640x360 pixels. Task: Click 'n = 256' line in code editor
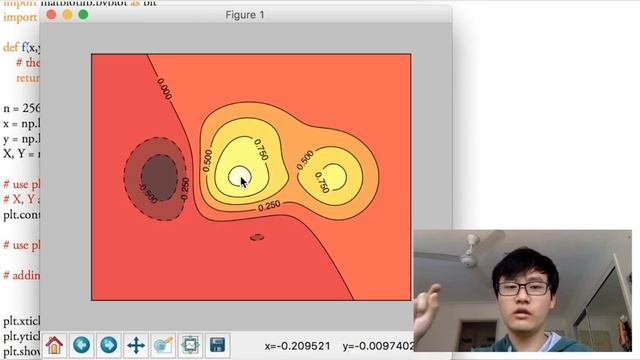click(x=22, y=108)
